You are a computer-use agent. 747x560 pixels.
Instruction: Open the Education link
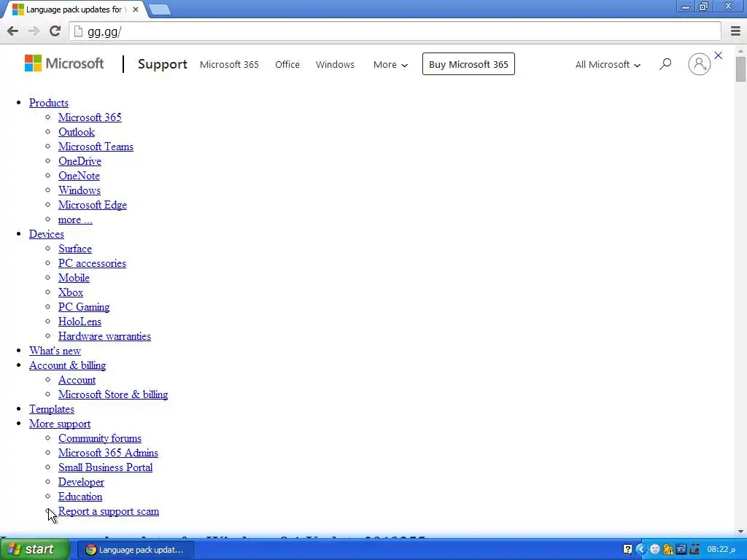pyautogui.click(x=80, y=497)
